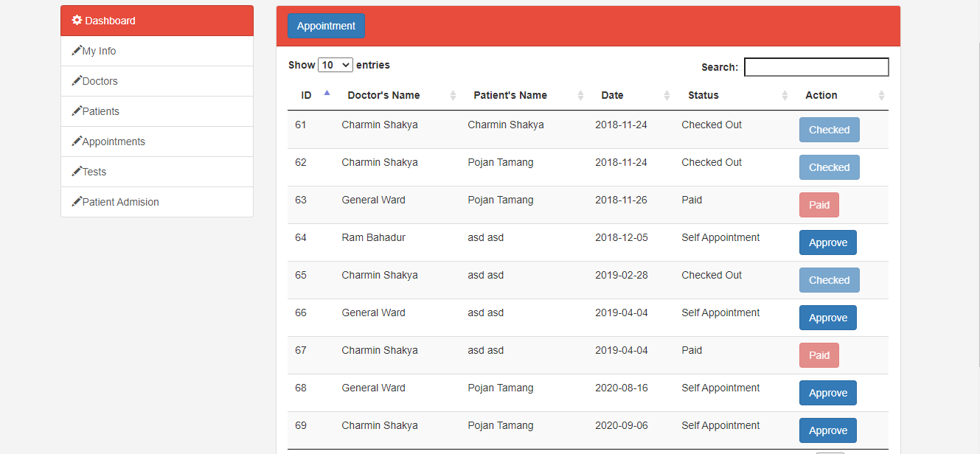Approve appointment 64 for Ram Bahadur

click(x=827, y=242)
